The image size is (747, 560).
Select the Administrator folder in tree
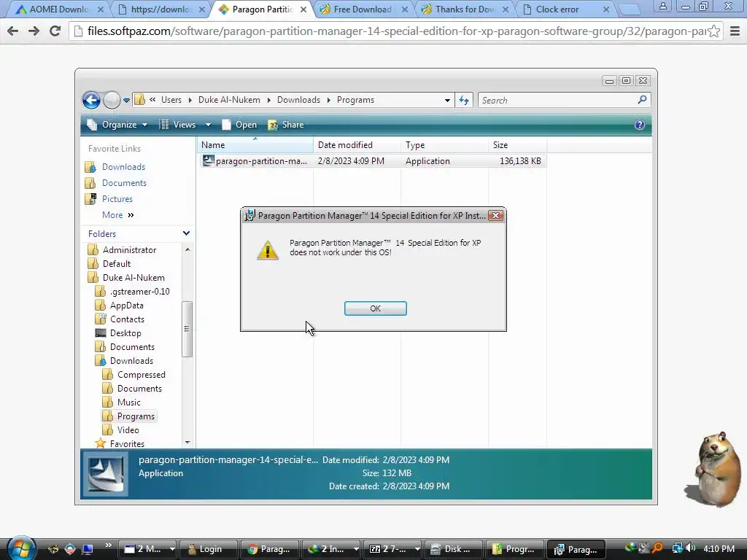pos(129,250)
